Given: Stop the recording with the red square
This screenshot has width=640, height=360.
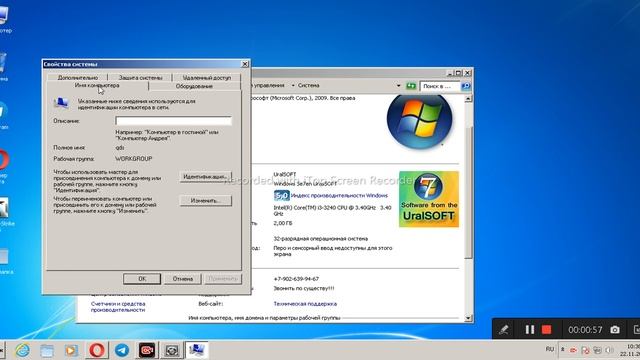Looking at the screenshot, I should pos(546,329).
